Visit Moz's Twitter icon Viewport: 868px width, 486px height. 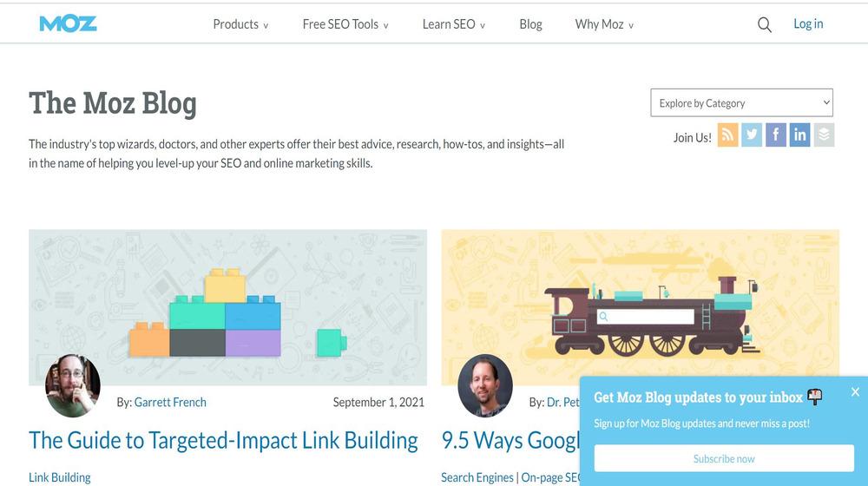[x=752, y=135]
